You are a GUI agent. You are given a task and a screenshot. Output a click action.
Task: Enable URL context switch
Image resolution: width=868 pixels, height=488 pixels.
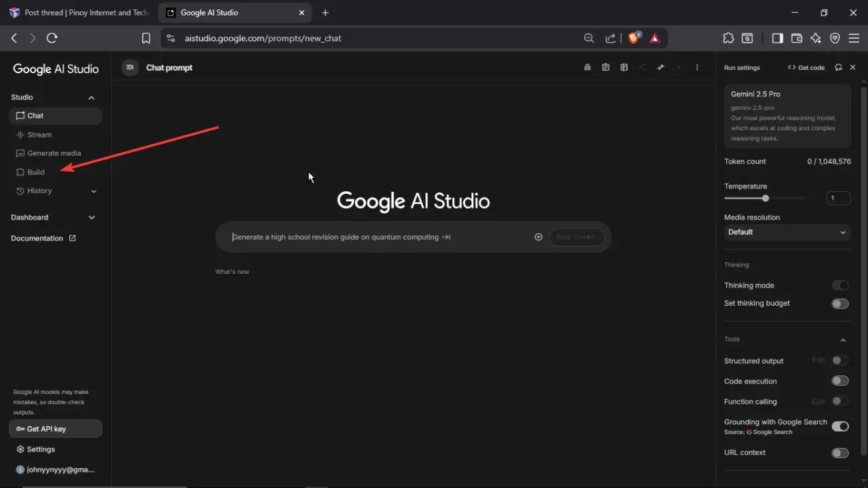click(840, 453)
